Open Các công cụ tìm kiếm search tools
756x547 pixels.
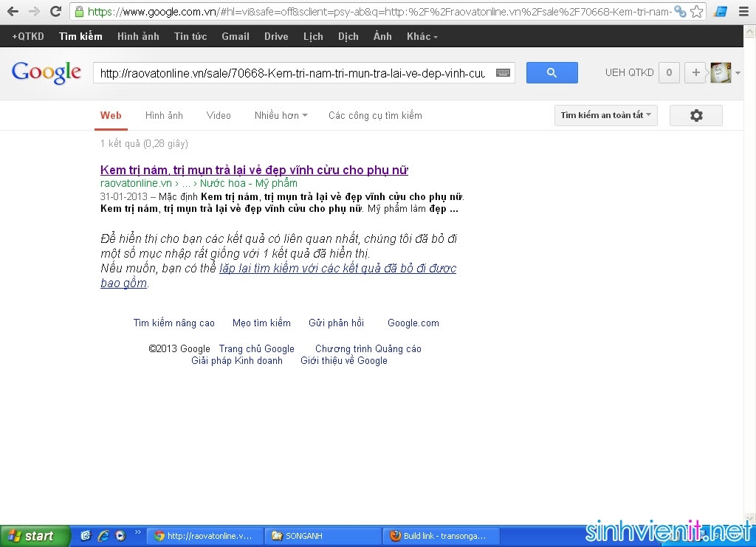[375, 116]
